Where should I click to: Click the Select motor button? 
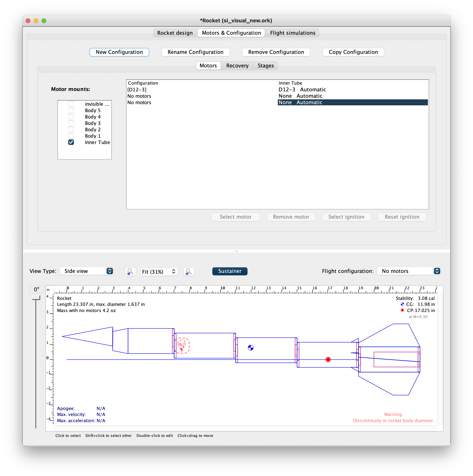pyautogui.click(x=235, y=217)
